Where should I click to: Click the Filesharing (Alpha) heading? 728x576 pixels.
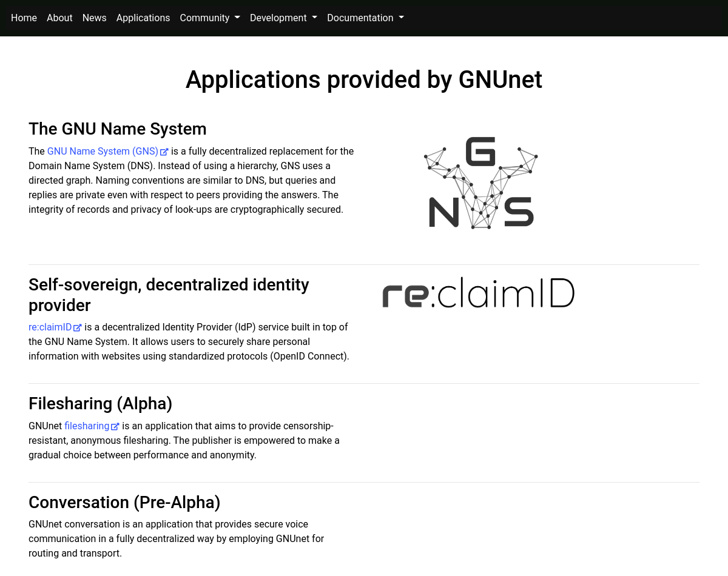point(101,404)
